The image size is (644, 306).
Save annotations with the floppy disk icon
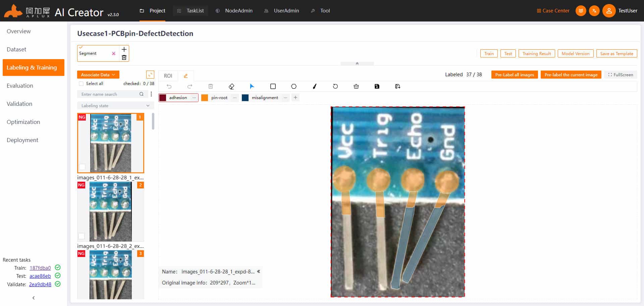pos(377,86)
